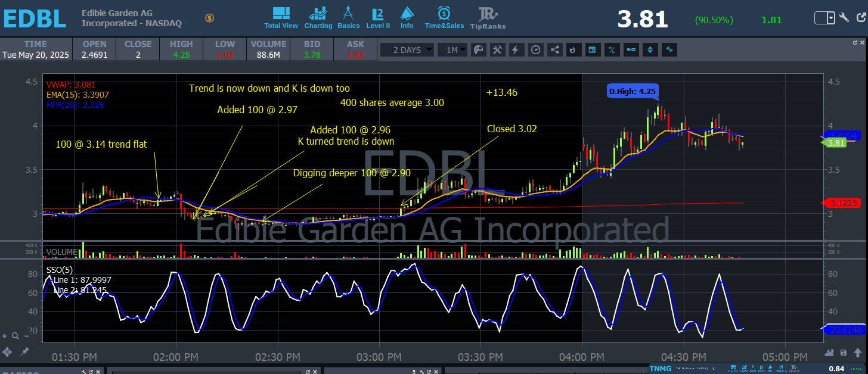Open the Charting module
This screenshot has width=868, height=374.
point(318,18)
